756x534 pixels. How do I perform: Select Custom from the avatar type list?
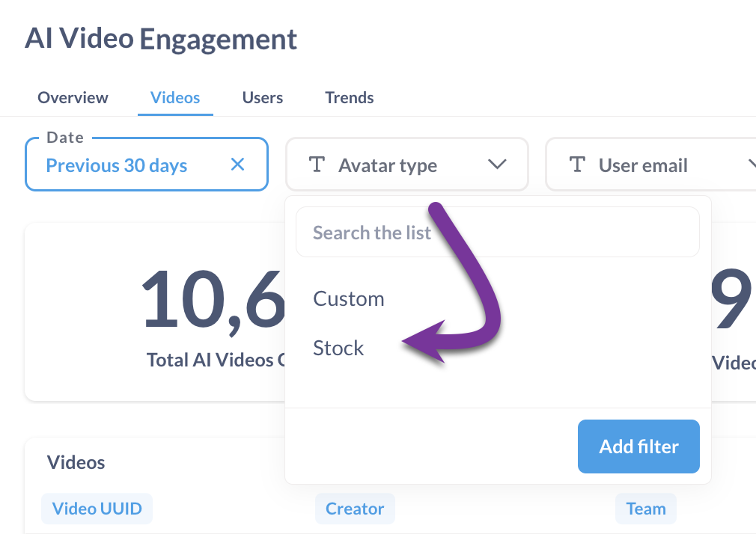click(x=349, y=298)
